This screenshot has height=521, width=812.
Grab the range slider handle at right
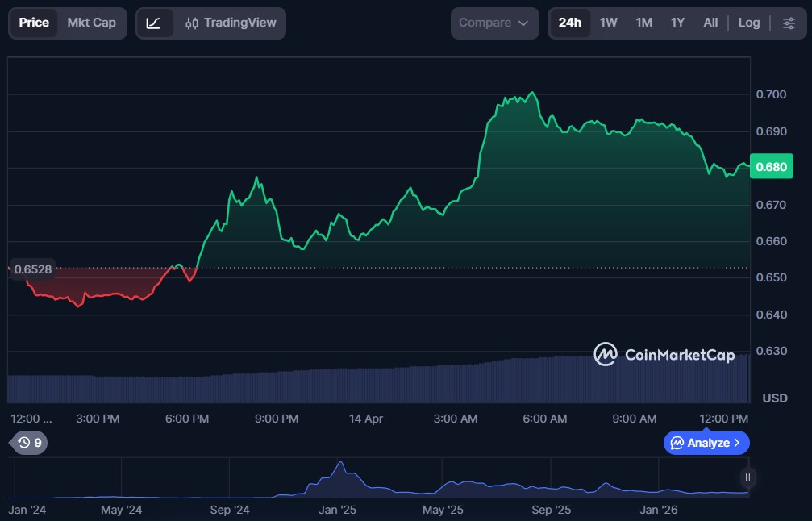pyautogui.click(x=747, y=477)
